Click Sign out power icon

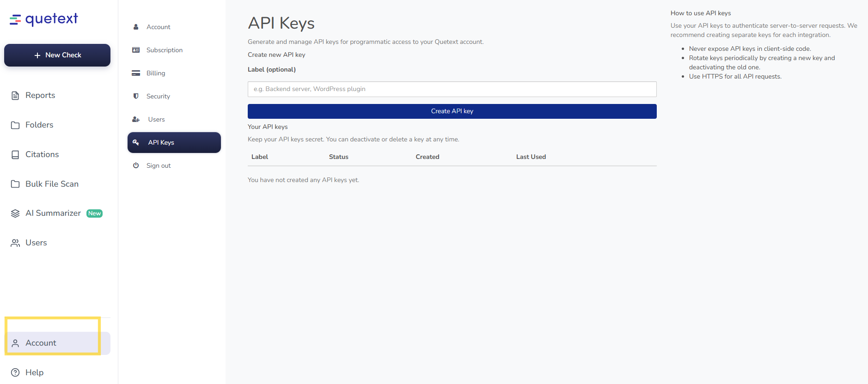tap(136, 165)
